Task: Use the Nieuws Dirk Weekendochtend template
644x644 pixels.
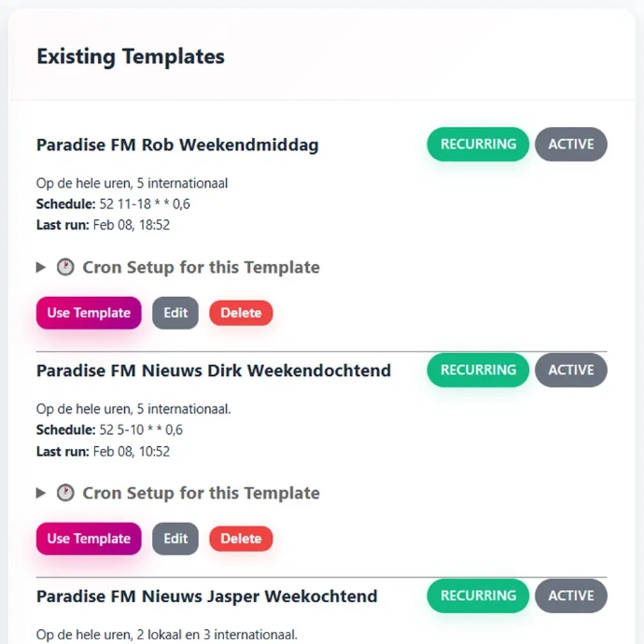Action: pyautogui.click(x=89, y=539)
